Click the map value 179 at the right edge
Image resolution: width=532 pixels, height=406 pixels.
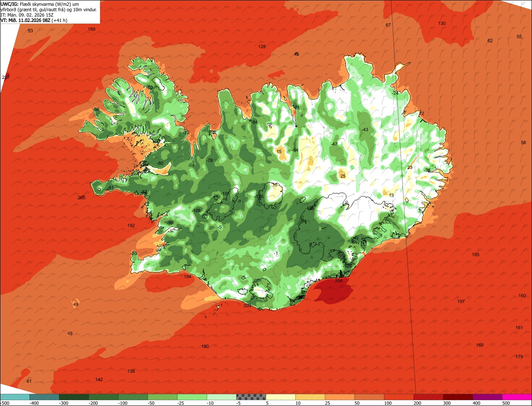519,357
